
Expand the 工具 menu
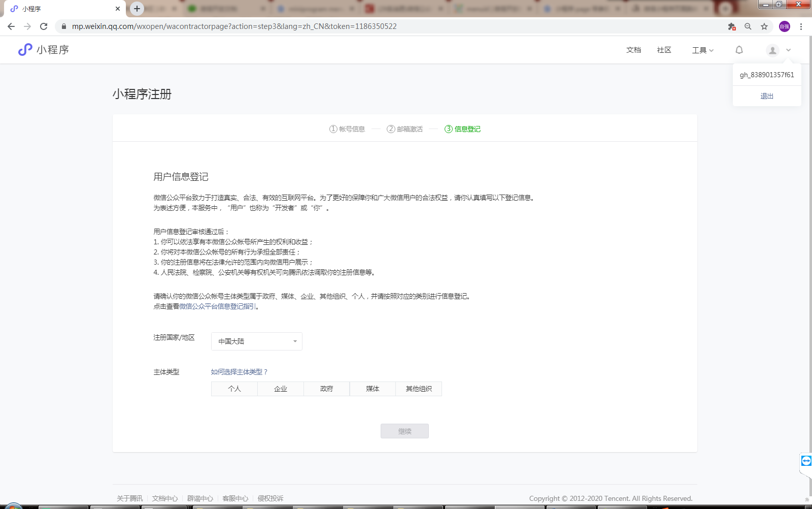pyautogui.click(x=703, y=50)
